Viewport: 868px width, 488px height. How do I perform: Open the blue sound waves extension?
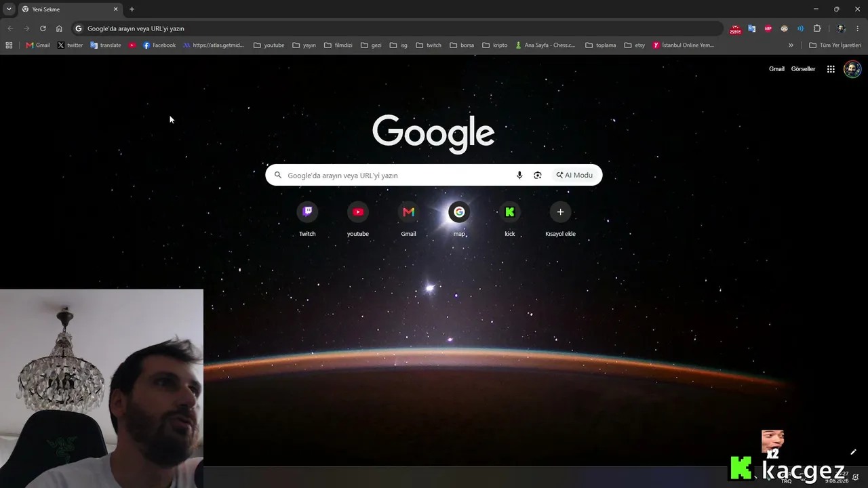(x=800, y=28)
